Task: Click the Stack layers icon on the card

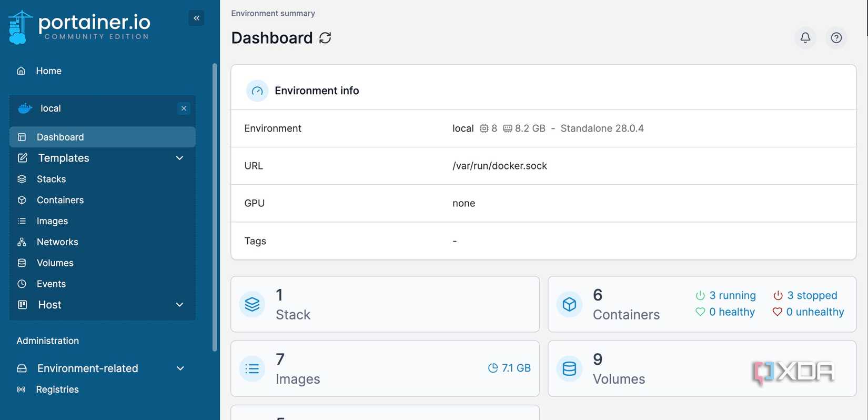Action: [x=252, y=304]
